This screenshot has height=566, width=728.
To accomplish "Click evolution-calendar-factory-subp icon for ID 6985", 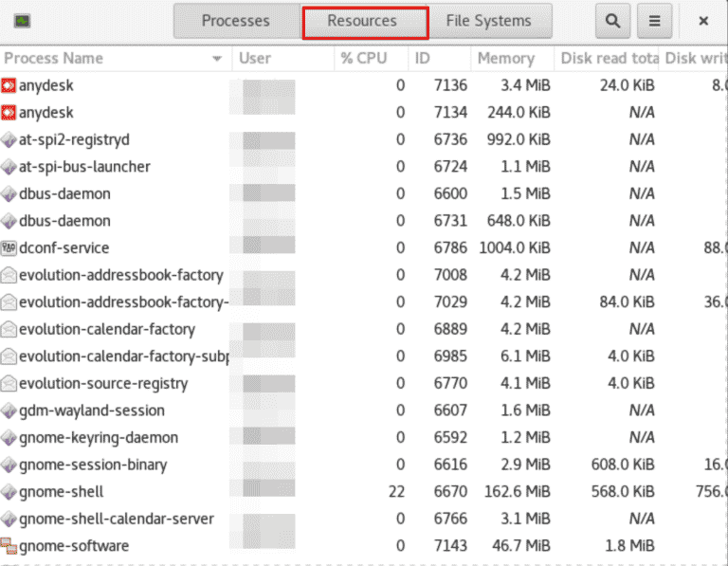I will coord(9,356).
